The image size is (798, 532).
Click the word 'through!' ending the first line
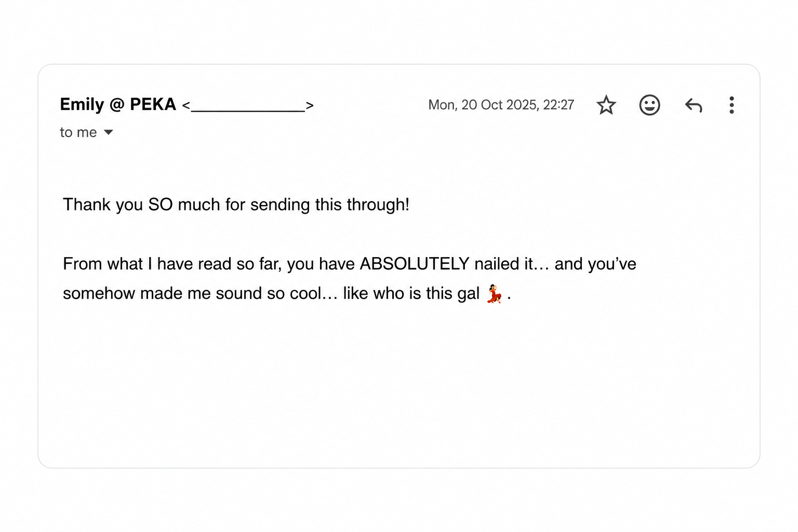pos(378,205)
